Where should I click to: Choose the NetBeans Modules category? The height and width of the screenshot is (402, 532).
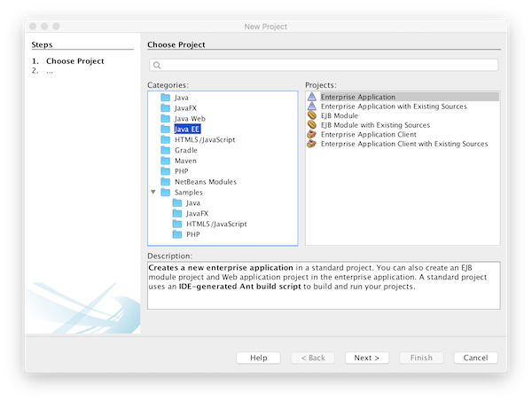pos(205,181)
